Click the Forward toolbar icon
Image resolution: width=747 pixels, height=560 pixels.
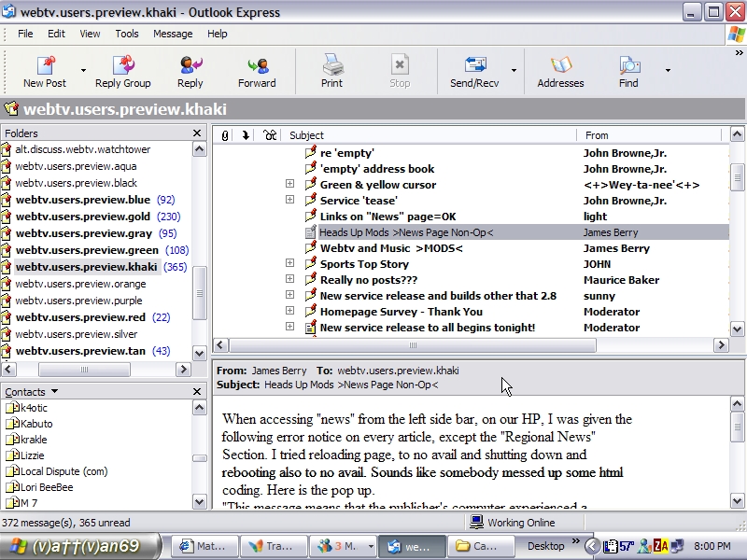pos(258,65)
